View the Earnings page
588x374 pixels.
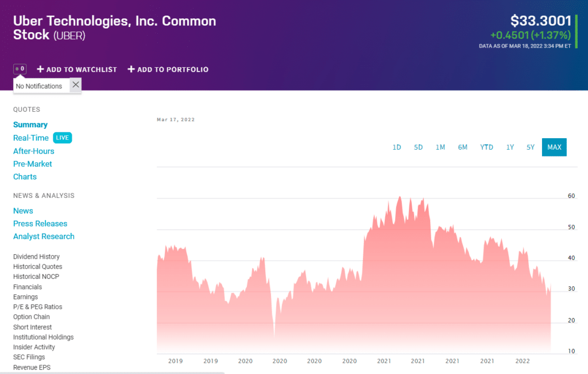25,297
